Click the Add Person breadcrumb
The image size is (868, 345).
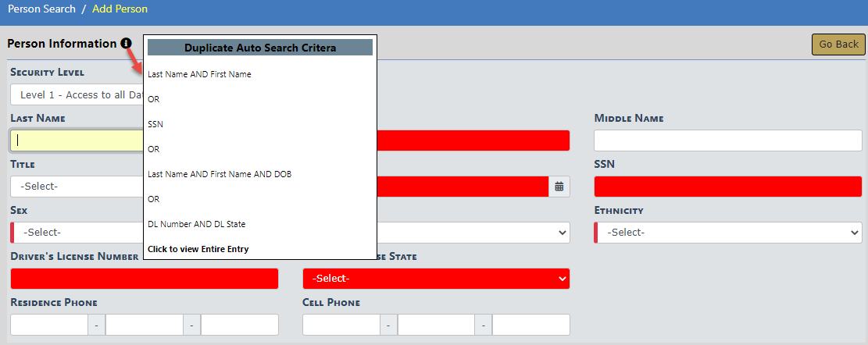120,9
